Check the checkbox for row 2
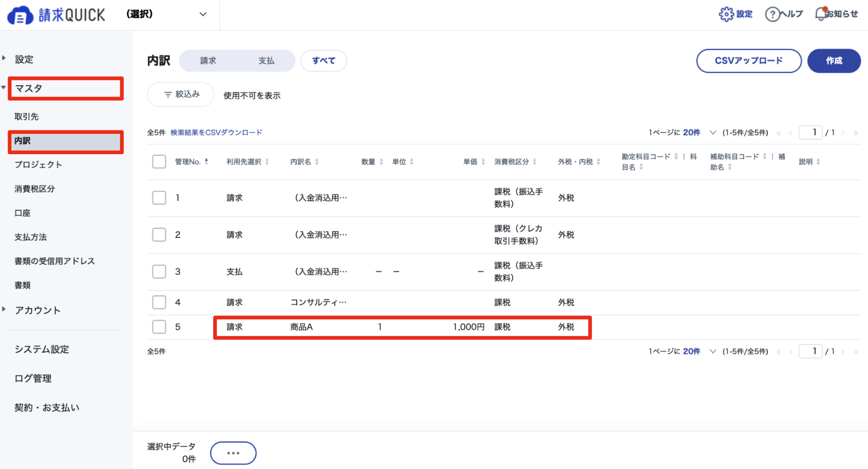Image resolution: width=868 pixels, height=469 pixels. pos(159,234)
